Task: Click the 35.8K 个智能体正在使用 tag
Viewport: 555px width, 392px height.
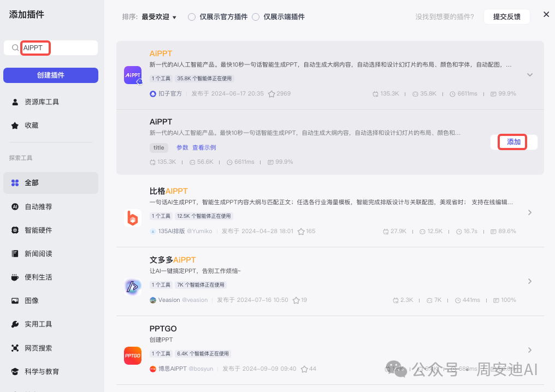Action: pyautogui.click(x=204, y=79)
